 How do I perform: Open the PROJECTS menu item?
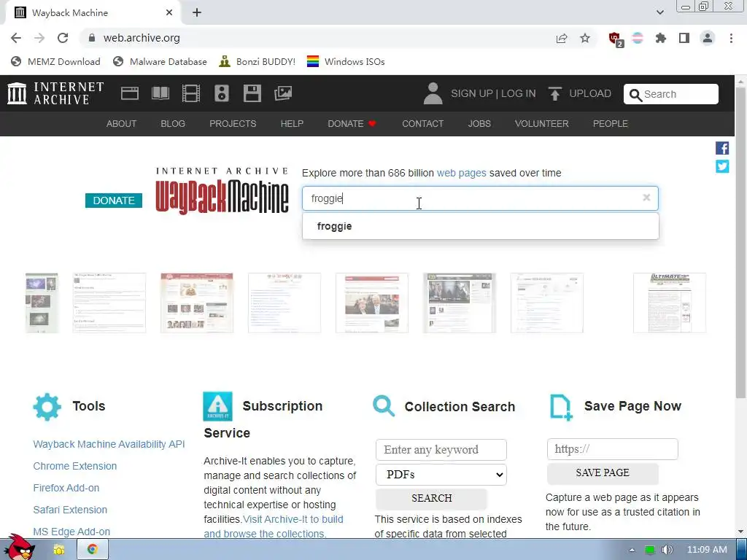tap(233, 124)
